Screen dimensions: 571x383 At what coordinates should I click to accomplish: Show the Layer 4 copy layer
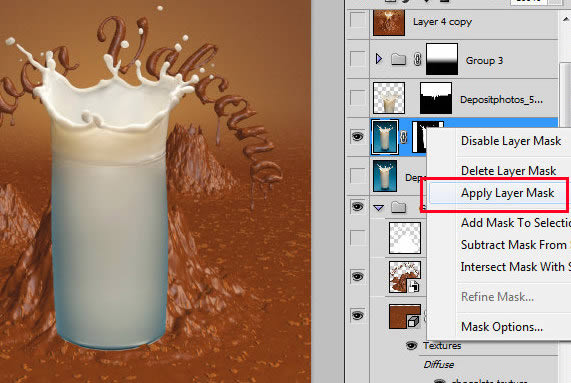357,20
